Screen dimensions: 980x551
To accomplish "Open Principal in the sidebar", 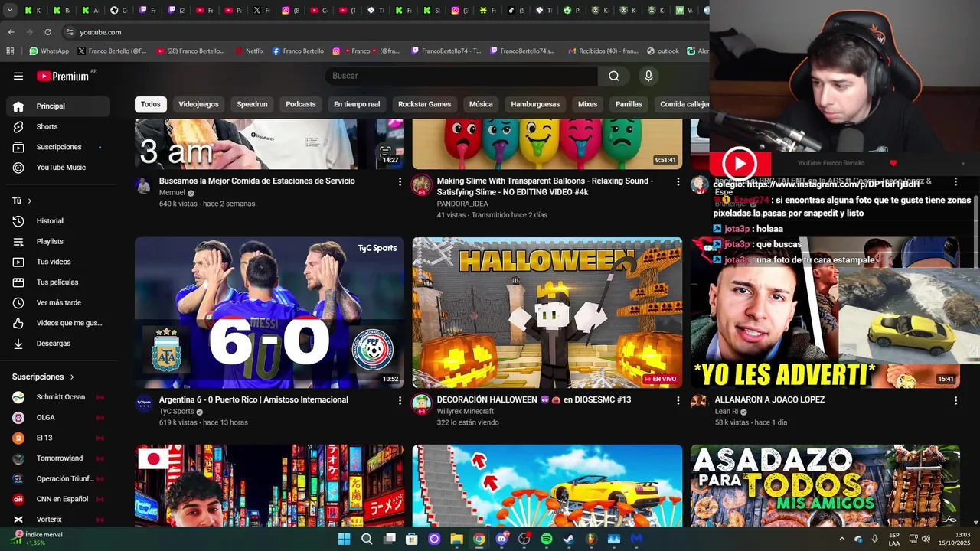I will click(x=58, y=106).
